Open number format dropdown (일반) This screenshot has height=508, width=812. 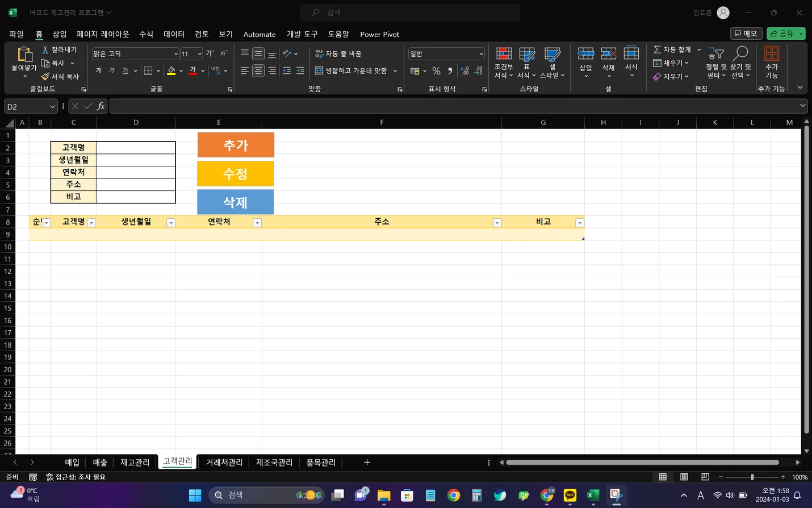point(481,54)
